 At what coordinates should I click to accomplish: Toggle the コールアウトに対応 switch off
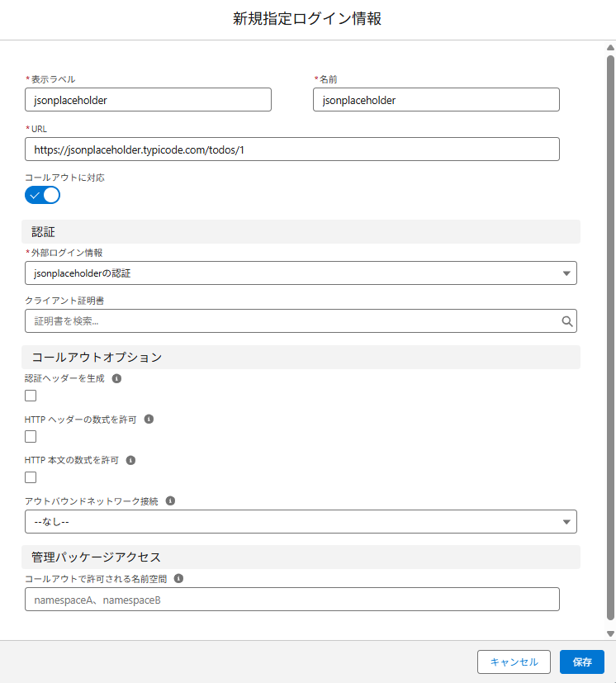pos(42,195)
